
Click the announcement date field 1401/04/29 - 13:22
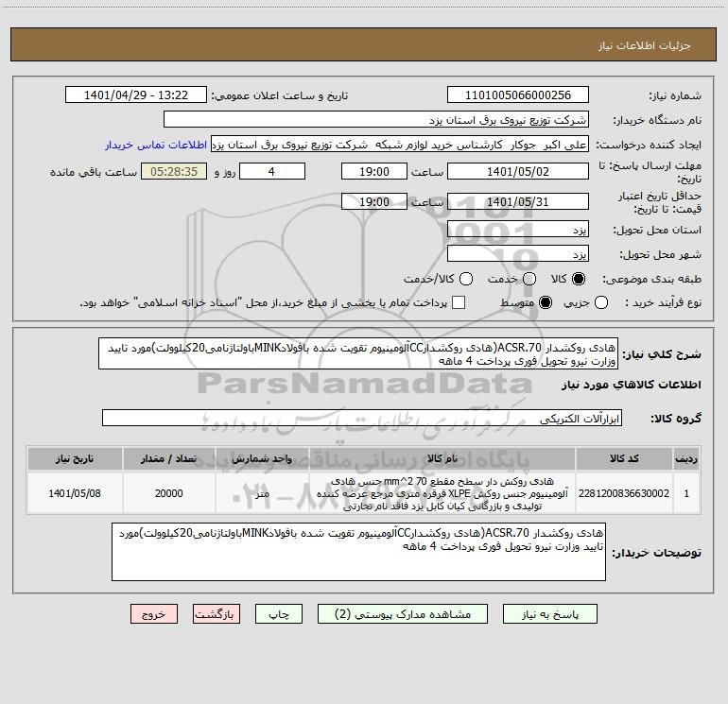pyautogui.click(x=135, y=94)
